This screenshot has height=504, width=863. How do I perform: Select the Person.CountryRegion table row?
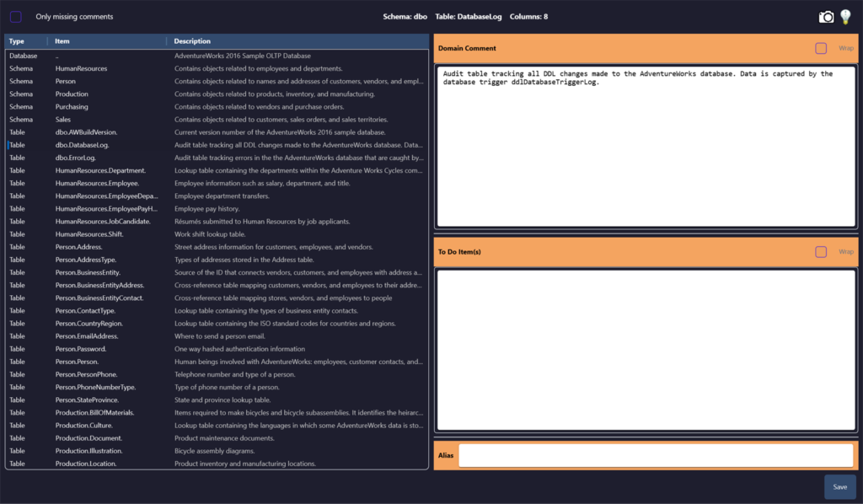[x=217, y=324]
